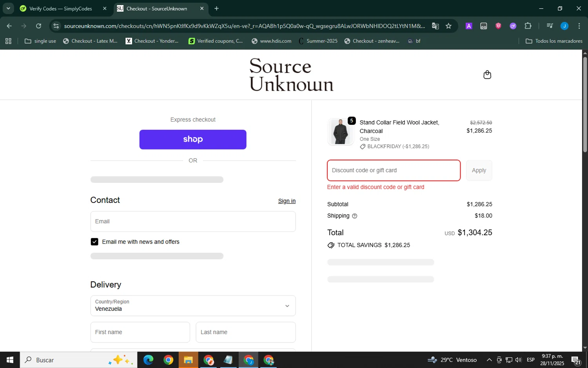
Task: Toggle Email me with news and offers
Action: coord(94,242)
